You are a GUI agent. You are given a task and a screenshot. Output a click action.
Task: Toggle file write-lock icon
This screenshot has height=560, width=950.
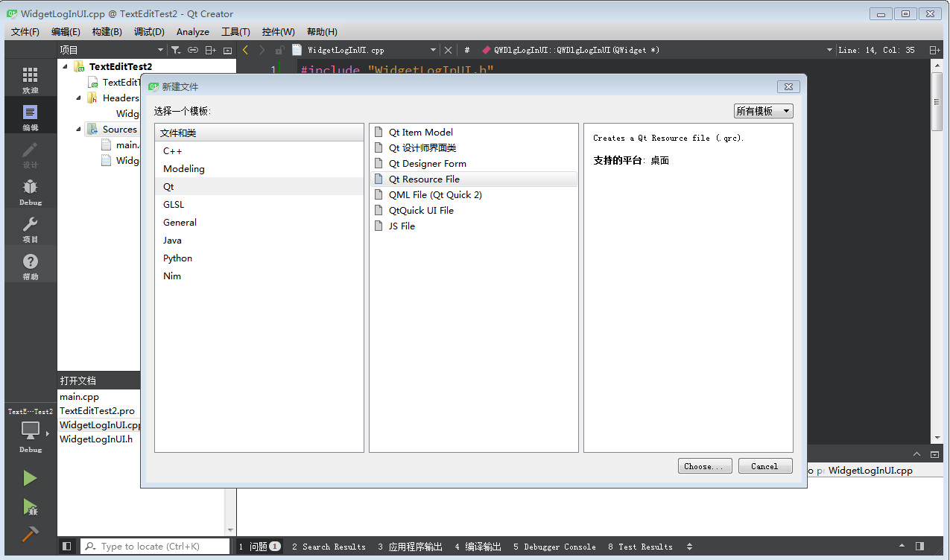279,50
